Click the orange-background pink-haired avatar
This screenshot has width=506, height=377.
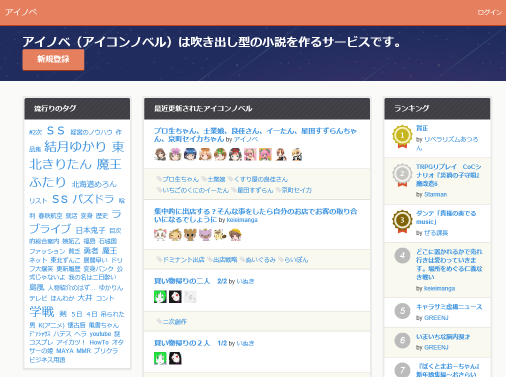tap(265, 154)
